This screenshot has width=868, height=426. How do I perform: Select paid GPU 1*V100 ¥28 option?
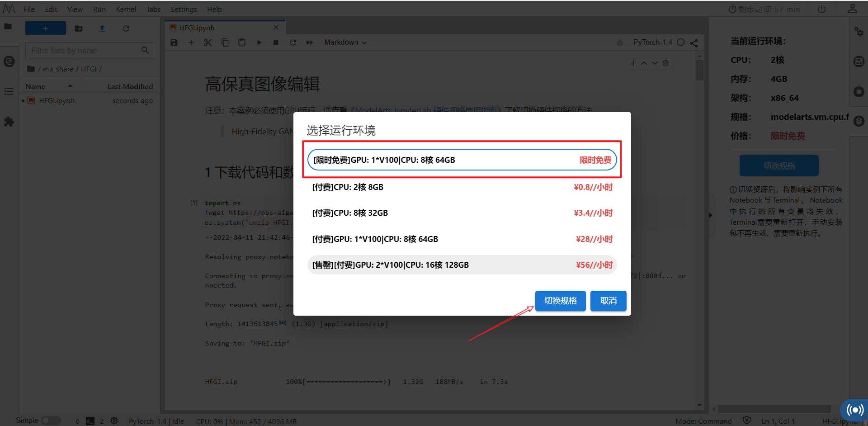pyautogui.click(x=462, y=239)
